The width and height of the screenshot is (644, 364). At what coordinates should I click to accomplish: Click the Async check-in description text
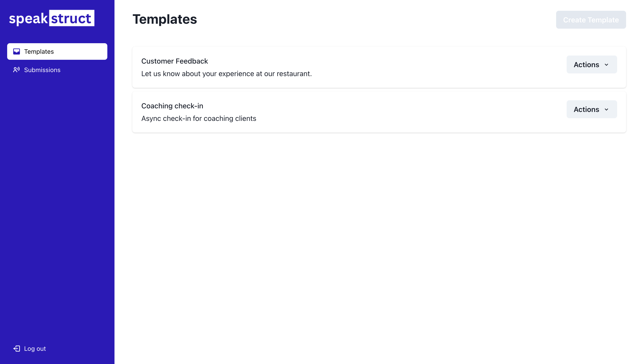tap(199, 118)
